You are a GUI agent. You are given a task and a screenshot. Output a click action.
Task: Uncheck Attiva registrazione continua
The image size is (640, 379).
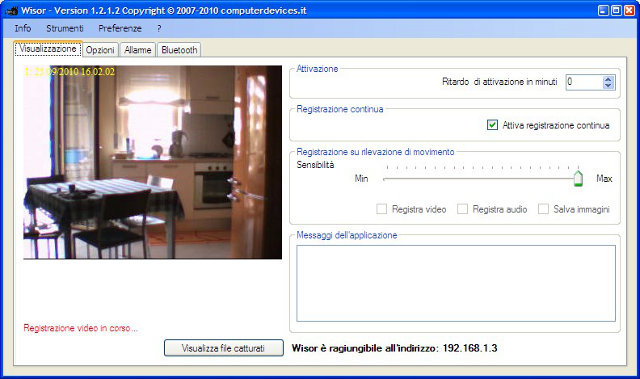[x=492, y=125]
